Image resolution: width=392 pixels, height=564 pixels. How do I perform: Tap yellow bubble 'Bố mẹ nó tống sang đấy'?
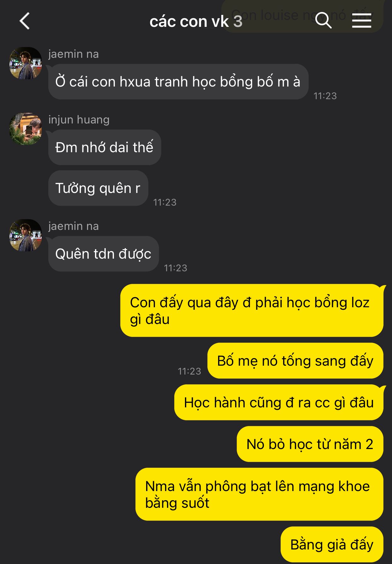pyautogui.click(x=295, y=361)
